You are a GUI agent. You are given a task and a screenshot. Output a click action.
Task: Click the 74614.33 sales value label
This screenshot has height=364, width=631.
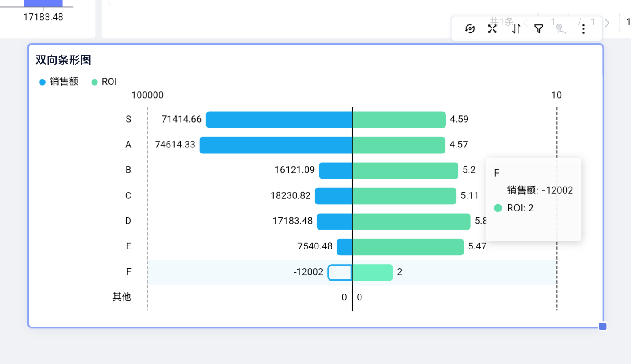point(175,145)
